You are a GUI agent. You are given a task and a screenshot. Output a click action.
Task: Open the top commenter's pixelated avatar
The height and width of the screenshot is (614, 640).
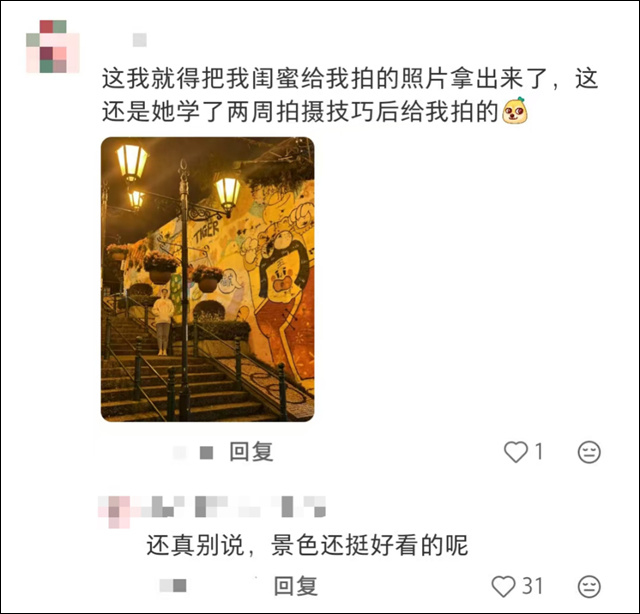coord(53,46)
